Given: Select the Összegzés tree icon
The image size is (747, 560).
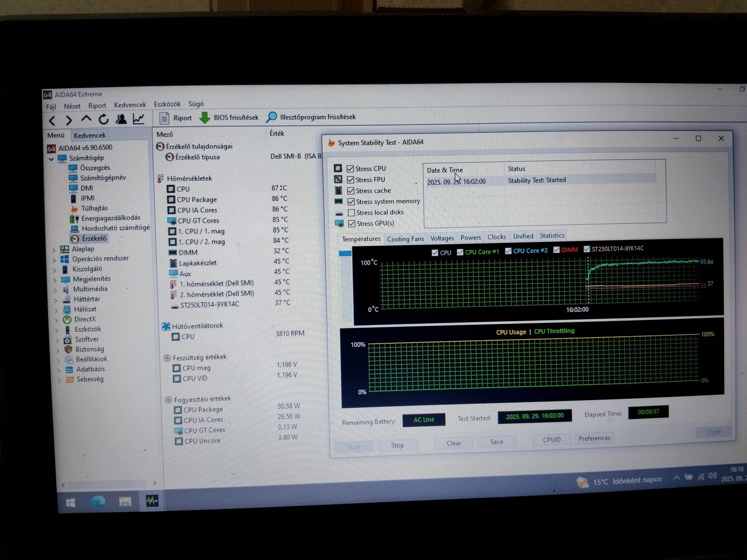Looking at the screenshot, I should [73, 168].
